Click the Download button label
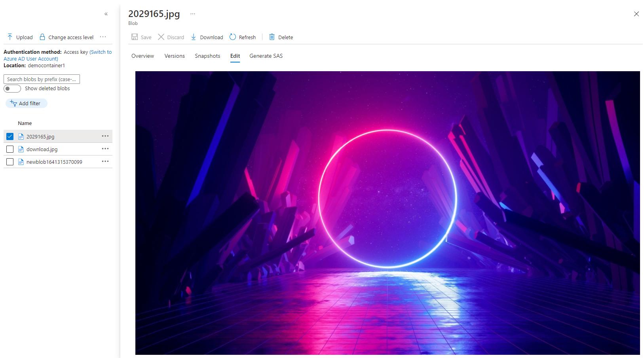This screenshot has width=644, height=358. [211, 37]
